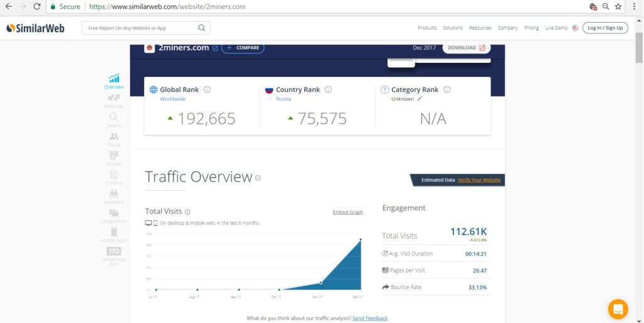
Task: Click the browser forward arrow
Action: pyautogui.click(x=23, y=6)
